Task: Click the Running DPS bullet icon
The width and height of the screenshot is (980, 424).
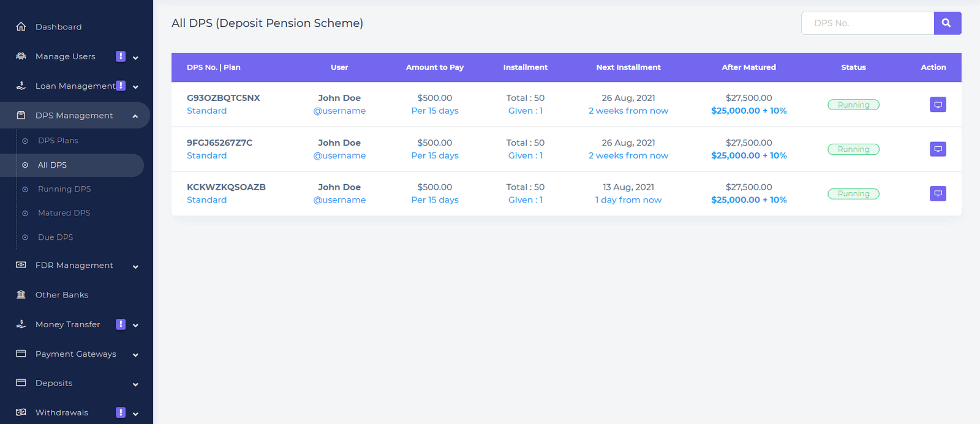Action: [x=25, y=189]
